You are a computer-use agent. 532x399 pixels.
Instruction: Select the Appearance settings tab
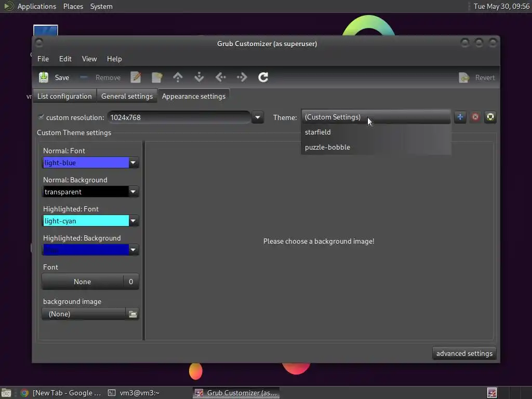tap(194, 96)
